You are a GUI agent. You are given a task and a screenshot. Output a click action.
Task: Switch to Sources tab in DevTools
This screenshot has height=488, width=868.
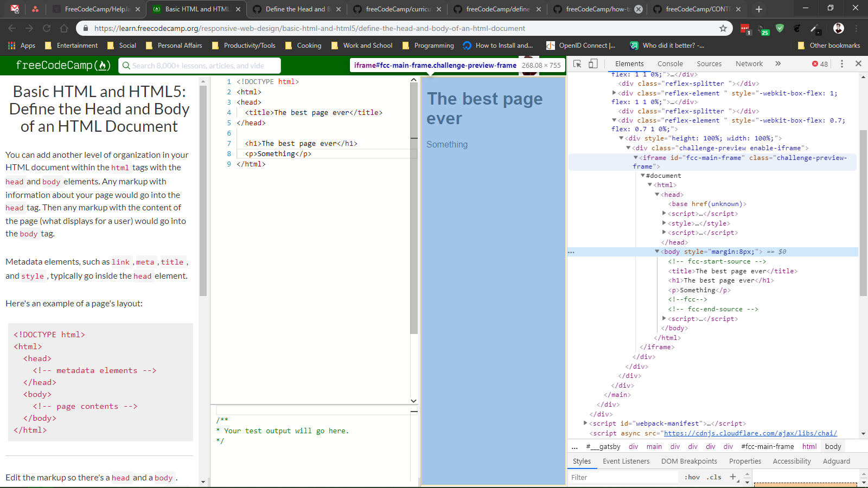(x=709, y=63)
